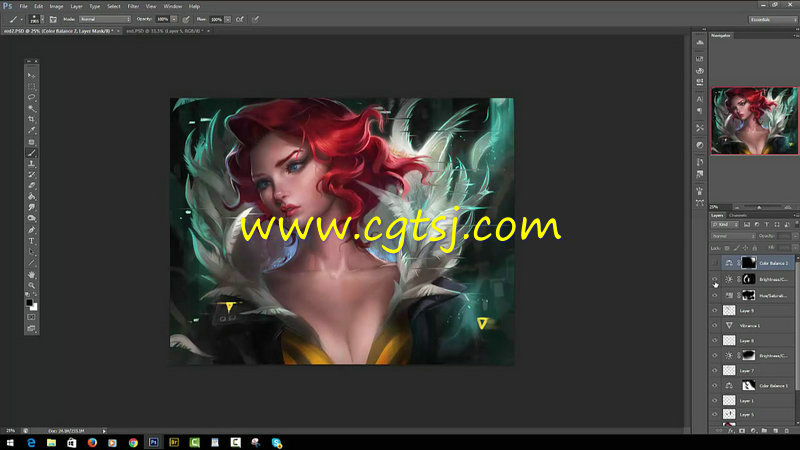Select the Move tool
The width and height of the screenshot is (800, 450).
[32, 75]
